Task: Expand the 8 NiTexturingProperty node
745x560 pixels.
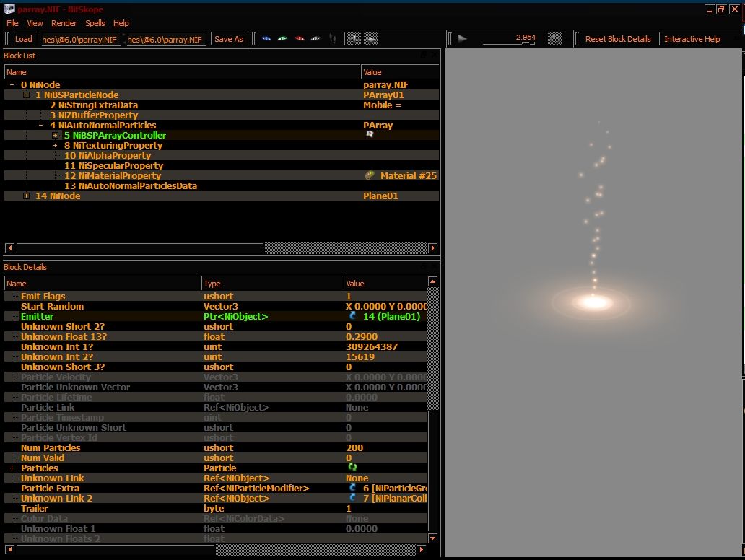Action: (x=56, y=145)
